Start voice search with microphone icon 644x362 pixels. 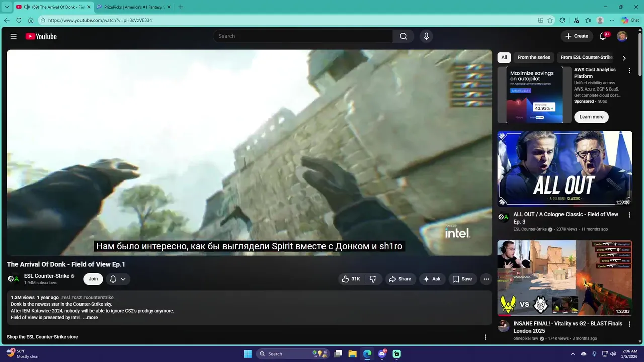pos(426,36)
